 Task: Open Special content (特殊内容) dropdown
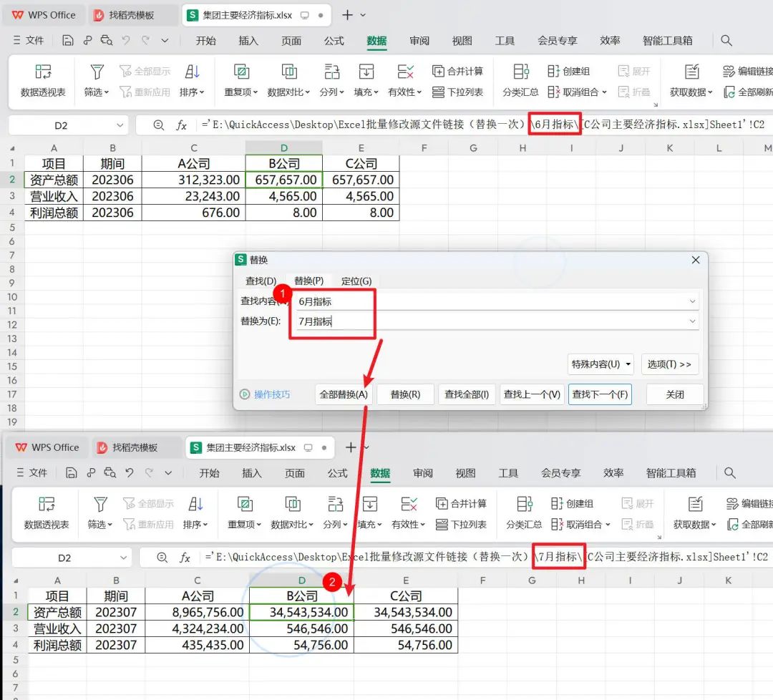[601, 364]
